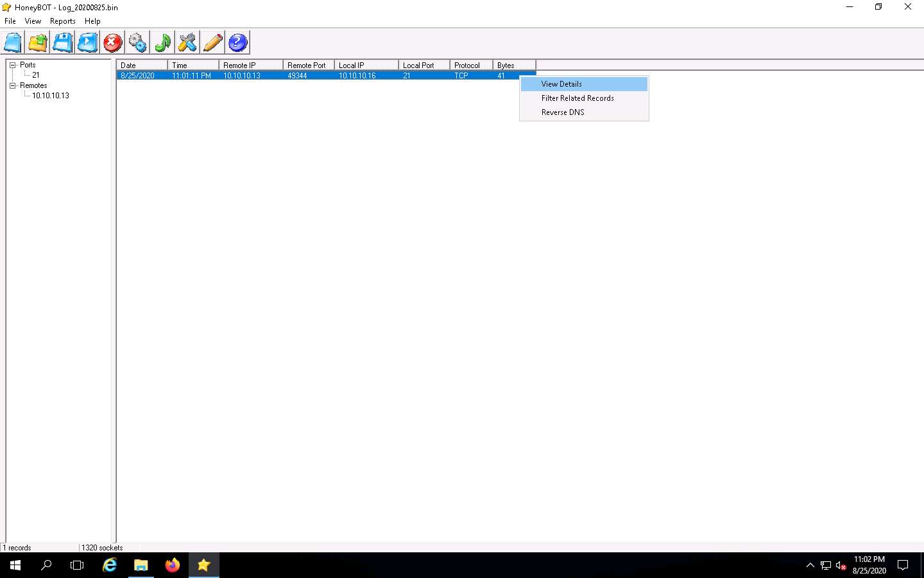Choose Filter Related Records in context menu
Viewport: 924px width, 578px height.
[x=584, y=98]
